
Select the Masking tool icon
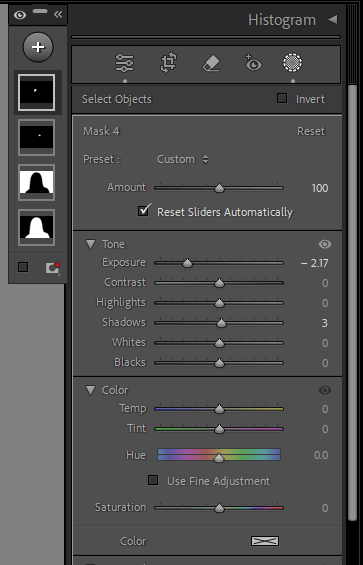292,63
